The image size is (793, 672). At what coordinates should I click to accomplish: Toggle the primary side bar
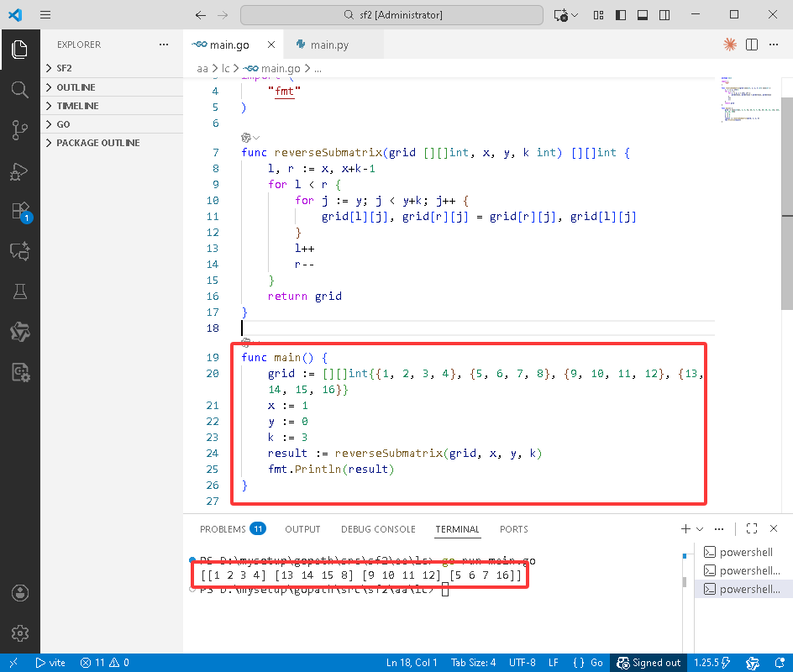(621, 15)
